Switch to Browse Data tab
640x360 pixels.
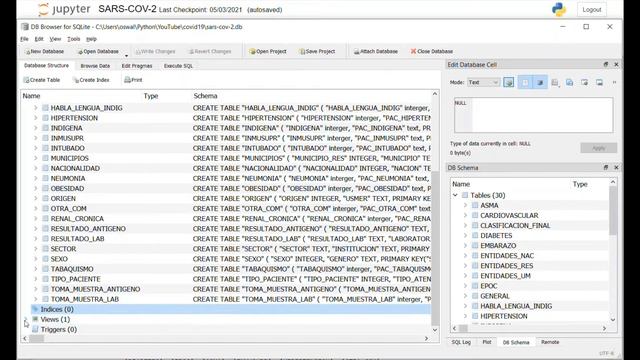95,66
